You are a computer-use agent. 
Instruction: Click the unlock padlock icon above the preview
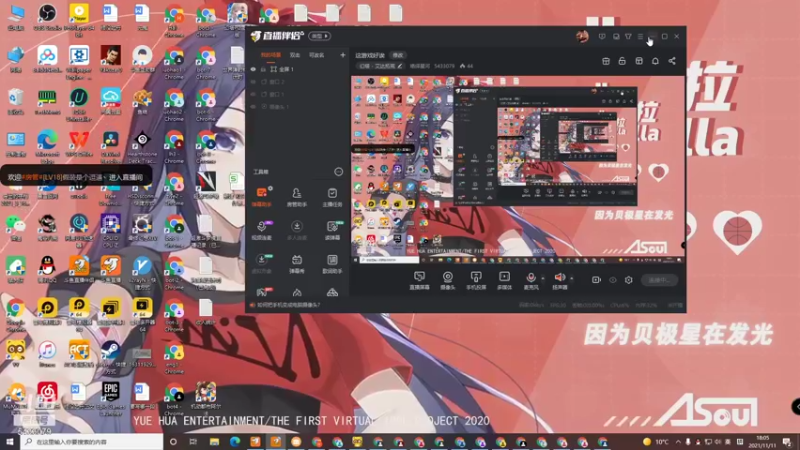point(622,61)
